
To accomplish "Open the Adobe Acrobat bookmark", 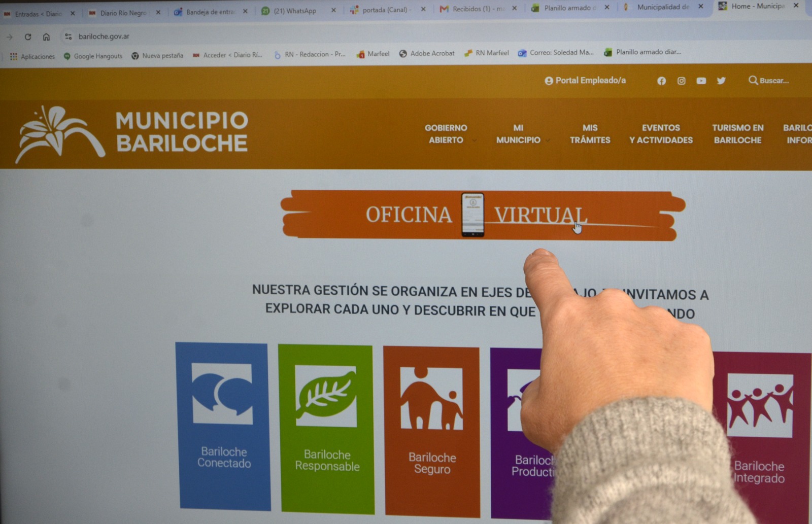I will click(427, 53).
